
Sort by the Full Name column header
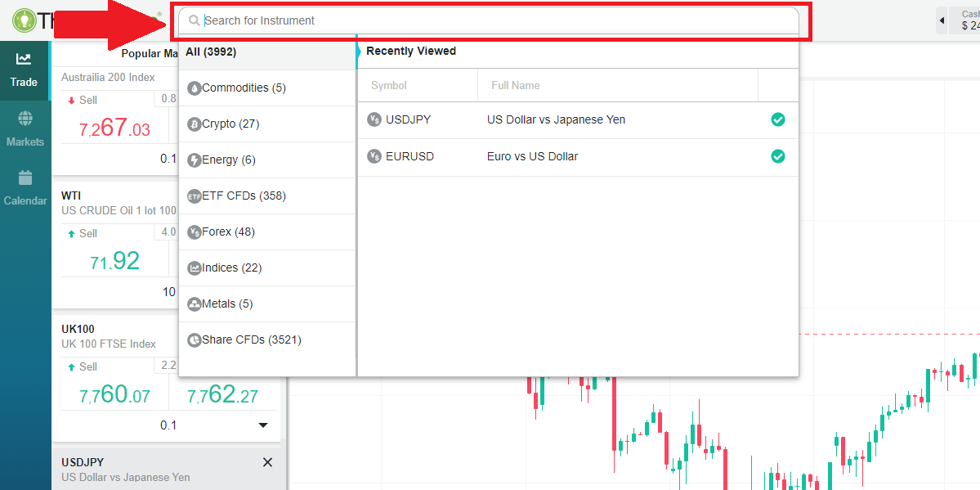click(516, 85)
